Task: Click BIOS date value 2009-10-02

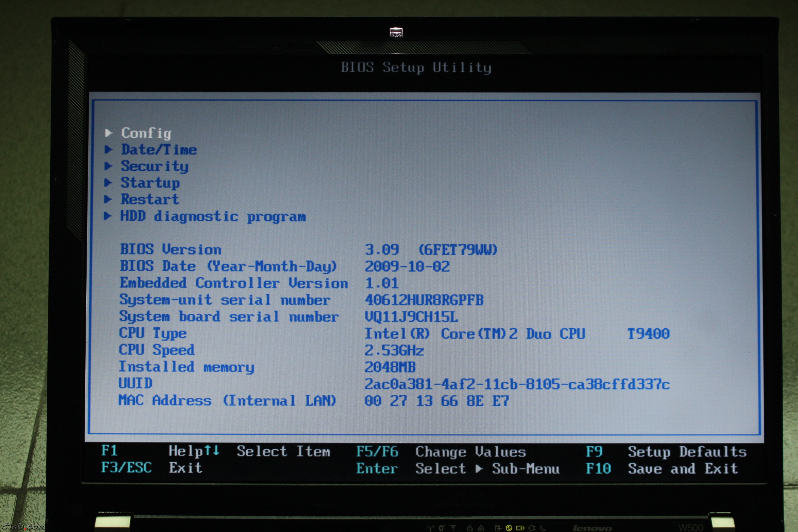Action: coord(407,267)
